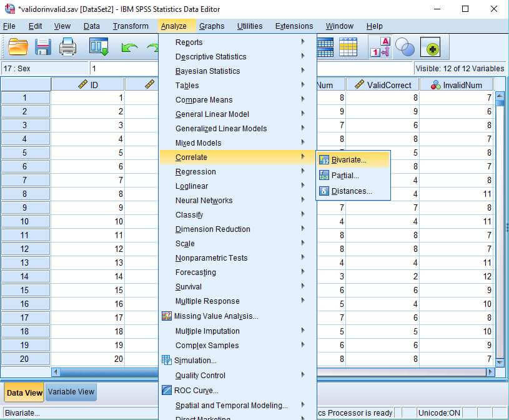This screenshot has width=509, height=420.
Task: Select the ID column header
Action: click(x=87, y=85)
